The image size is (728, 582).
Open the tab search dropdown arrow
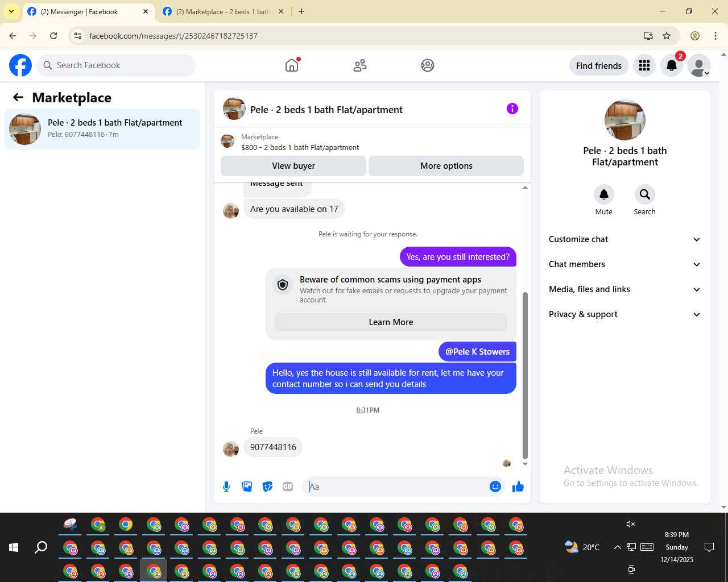[x=11, y=11]
